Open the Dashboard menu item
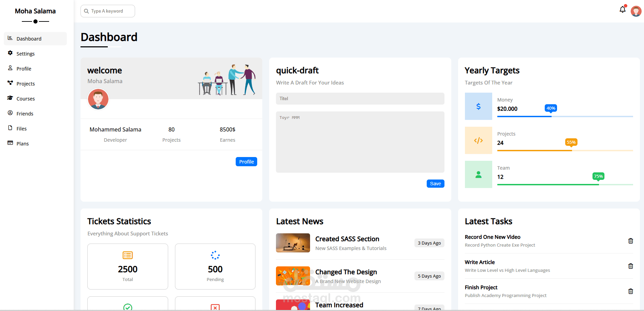This screenshot has height=311, width=644. point(35,38)
